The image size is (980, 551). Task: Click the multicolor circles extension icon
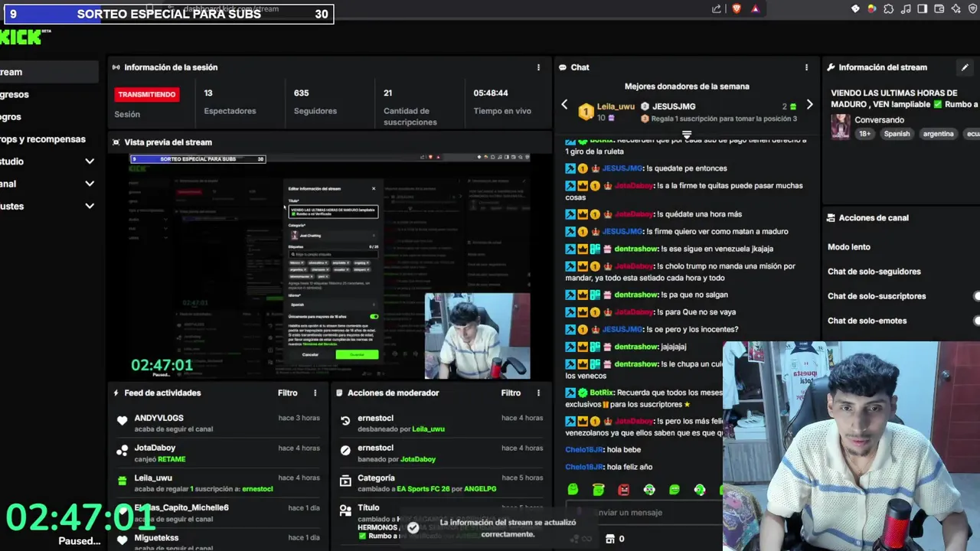[871, 9]
